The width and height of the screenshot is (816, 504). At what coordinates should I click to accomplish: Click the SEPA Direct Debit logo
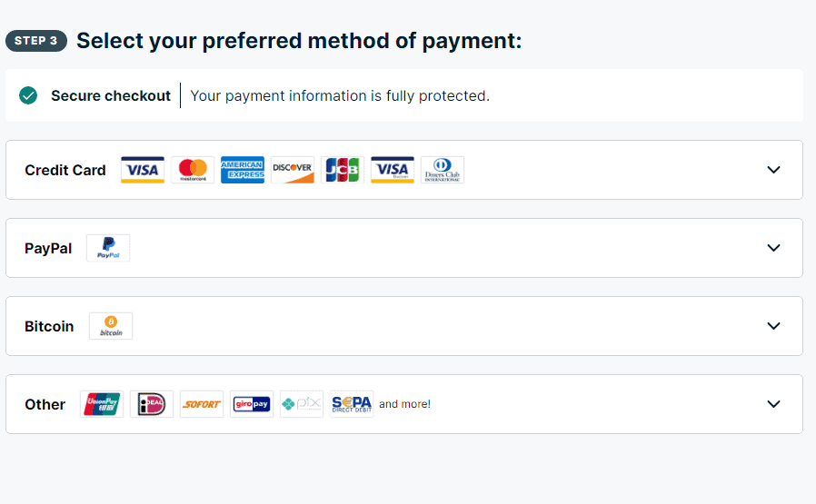coord(352,404)
